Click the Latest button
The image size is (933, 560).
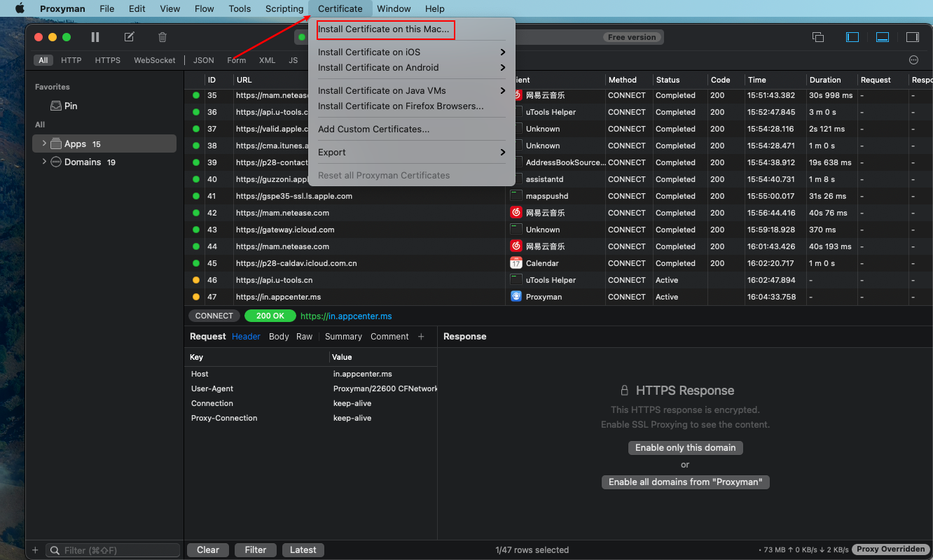303,550
